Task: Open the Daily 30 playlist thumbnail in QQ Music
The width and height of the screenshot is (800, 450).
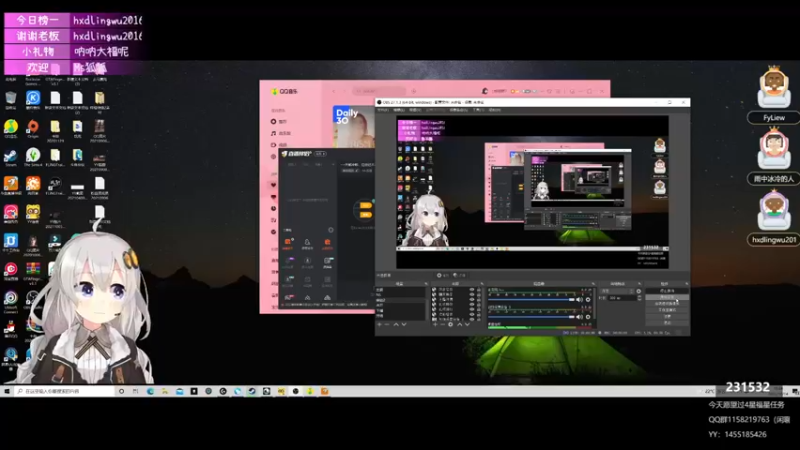Action: click(x=354, y=127)
